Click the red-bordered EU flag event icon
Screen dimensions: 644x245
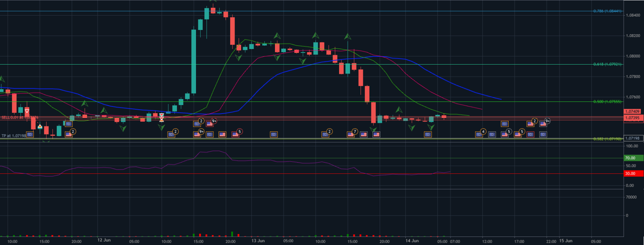530,135
